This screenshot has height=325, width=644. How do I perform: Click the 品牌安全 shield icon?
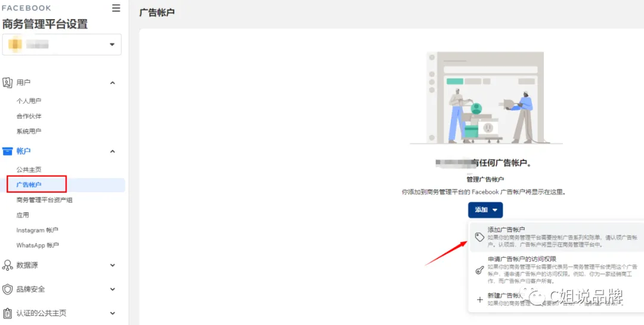7,289
